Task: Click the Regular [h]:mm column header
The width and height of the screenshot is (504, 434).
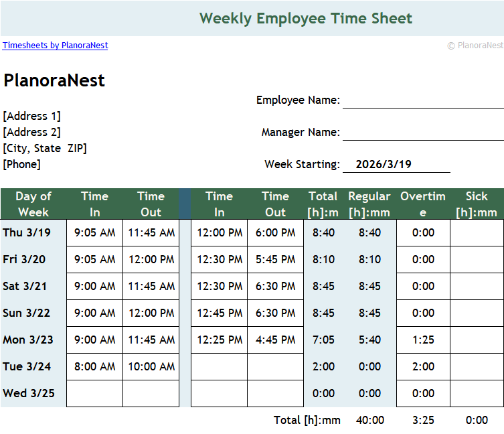Action: pyautogui.click(x=369, y=204)
